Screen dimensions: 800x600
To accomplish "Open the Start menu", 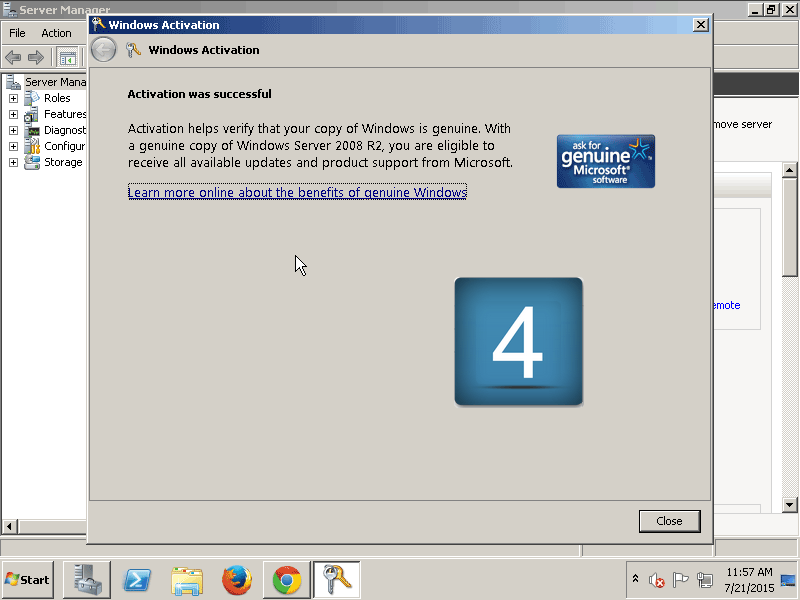I will pyautogui.click(x=28, y=580).
